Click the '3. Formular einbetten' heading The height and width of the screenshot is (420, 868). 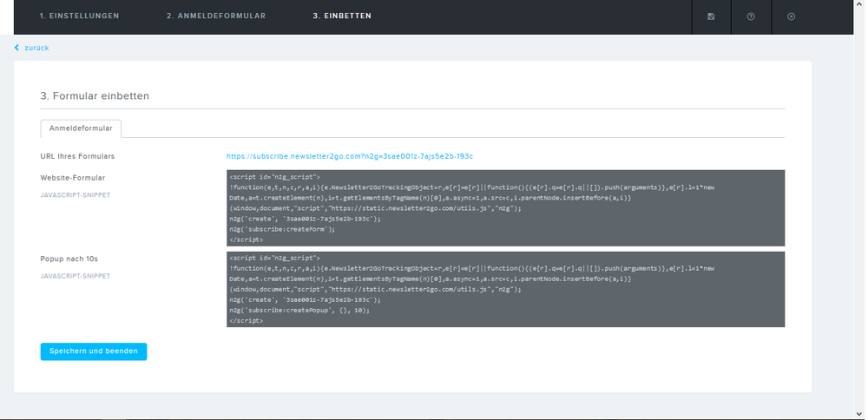click(95, 95)
